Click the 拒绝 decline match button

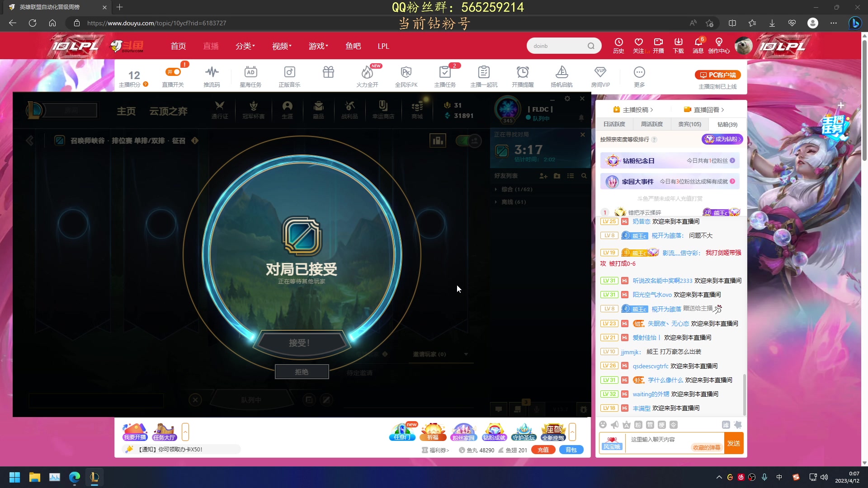point(302,372)
